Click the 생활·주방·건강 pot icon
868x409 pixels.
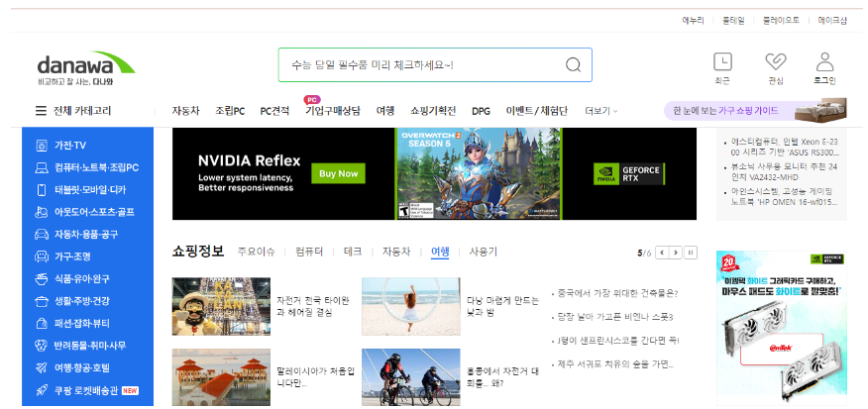point(41,301)
